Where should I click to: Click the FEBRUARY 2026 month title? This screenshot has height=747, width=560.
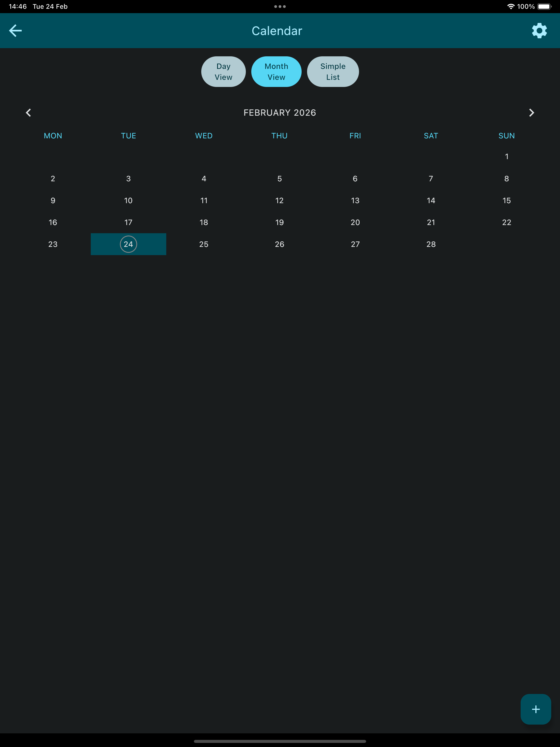(280, 113)
